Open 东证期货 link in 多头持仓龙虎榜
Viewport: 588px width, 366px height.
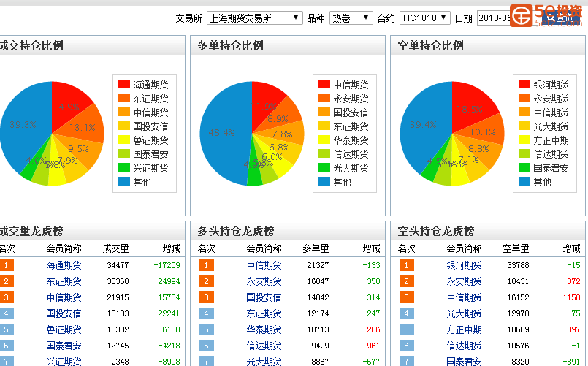click(264, 313)
